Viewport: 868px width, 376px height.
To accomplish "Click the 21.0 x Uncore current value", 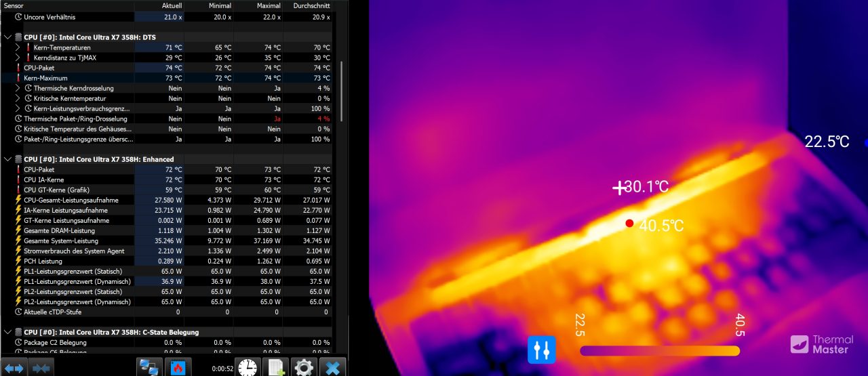I will tap(173, 16).
